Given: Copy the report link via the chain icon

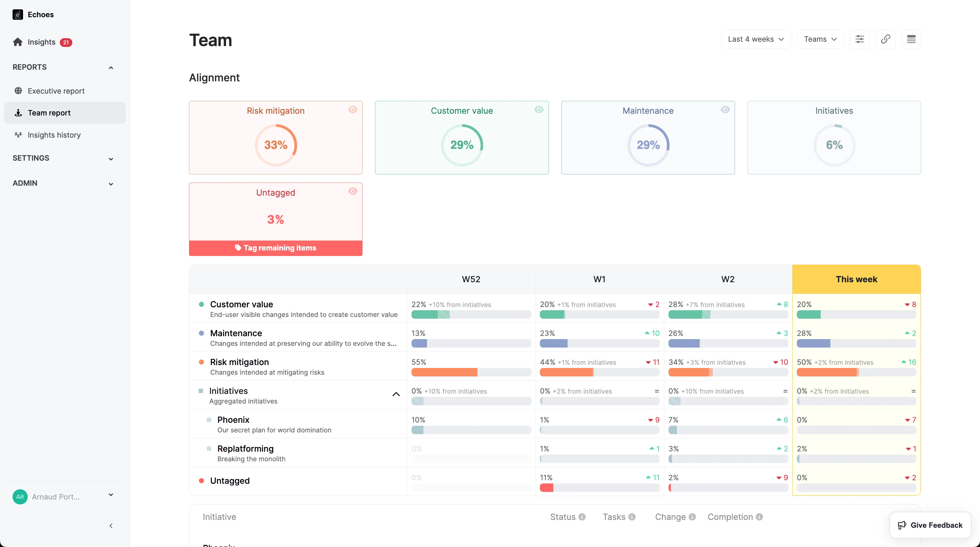Looking at the screenshot, I should coord(886,39).
